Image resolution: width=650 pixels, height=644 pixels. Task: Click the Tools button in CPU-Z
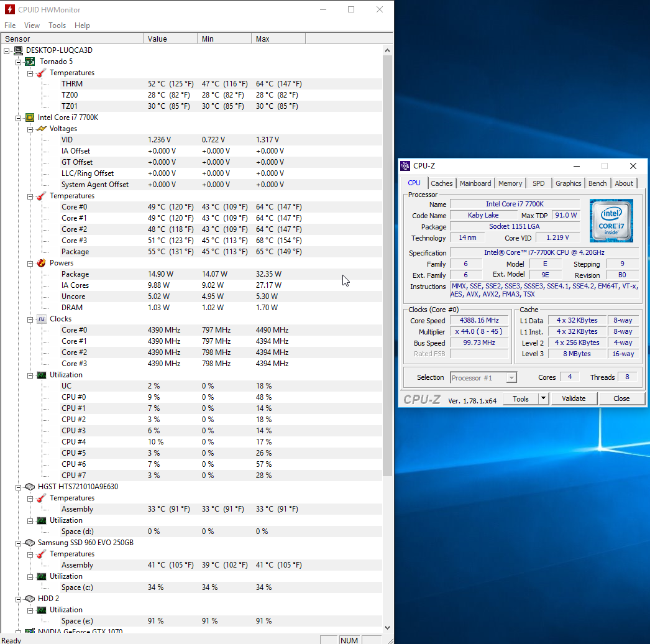[x=521, y=398]
